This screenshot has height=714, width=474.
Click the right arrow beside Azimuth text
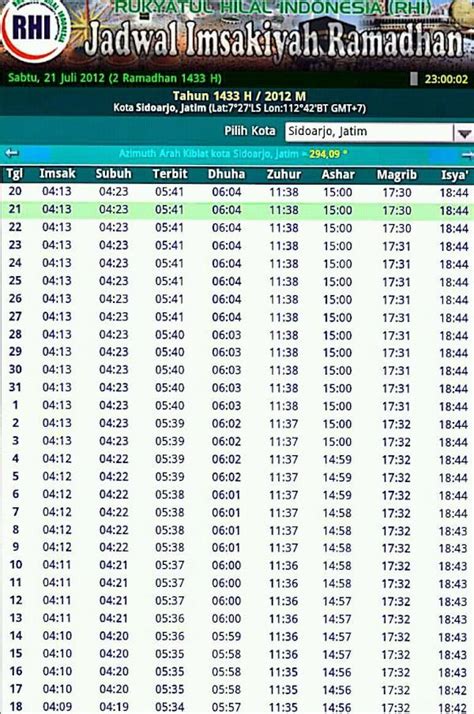pyautogui.click(x=468, y=155)
